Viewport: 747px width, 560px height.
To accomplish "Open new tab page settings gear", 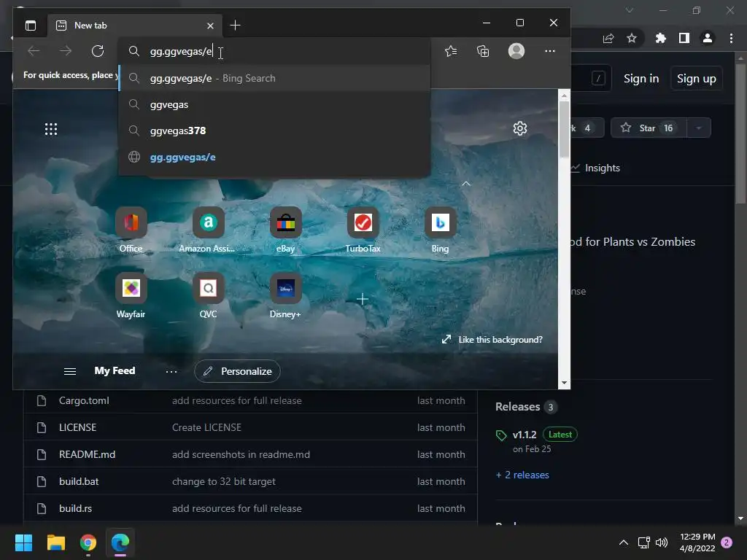I will pyautogui.click(x=520, y=128).
